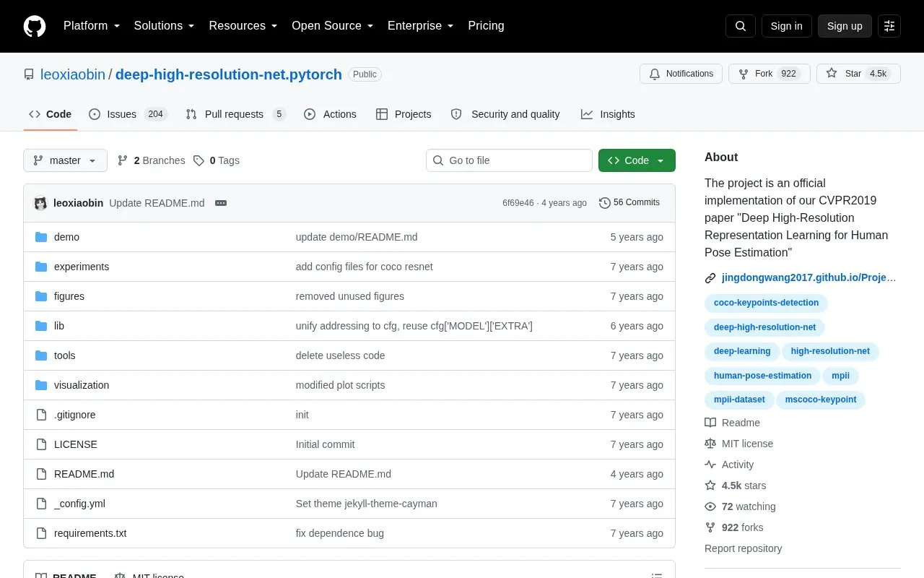The image size is (924, 578).
Task: Open the master branch dropdown
Action: pos(65,160)
